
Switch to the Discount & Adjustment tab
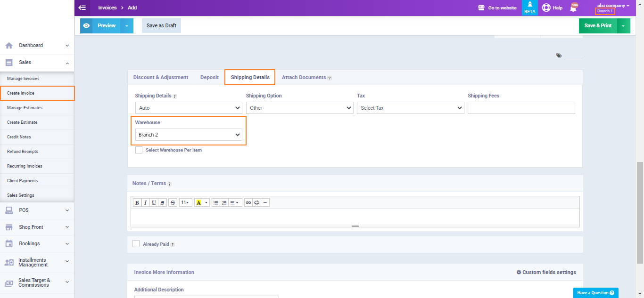[161, 77]
